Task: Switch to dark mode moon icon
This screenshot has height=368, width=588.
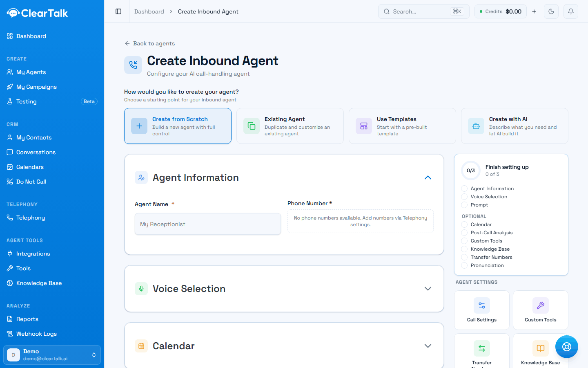Action: pos(551,11)
